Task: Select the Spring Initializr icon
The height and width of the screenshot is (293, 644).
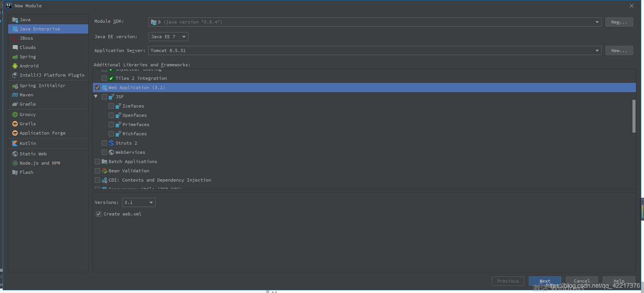Action: click(15, 86)
